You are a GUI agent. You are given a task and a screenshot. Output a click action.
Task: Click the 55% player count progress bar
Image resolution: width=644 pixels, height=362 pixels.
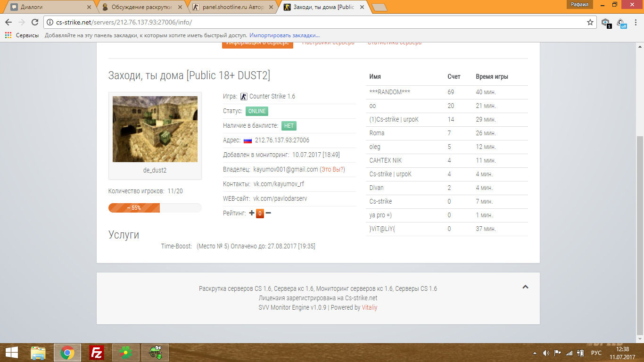155,208
